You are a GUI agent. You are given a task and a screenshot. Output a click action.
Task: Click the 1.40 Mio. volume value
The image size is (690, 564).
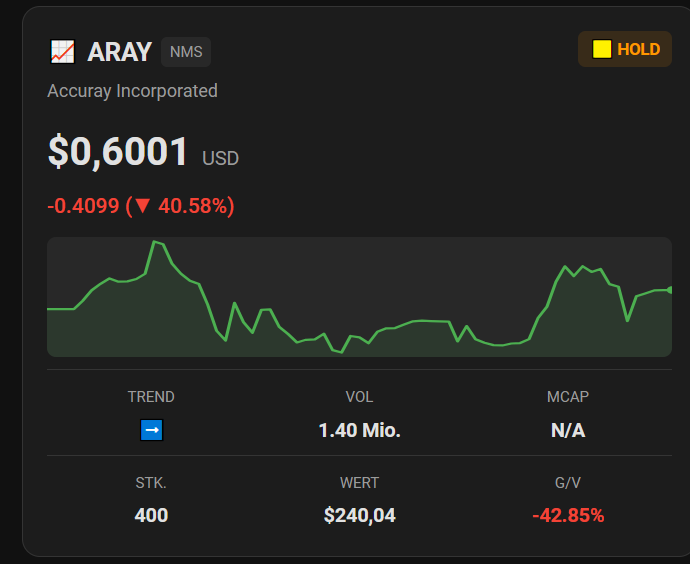click(359, 431)
